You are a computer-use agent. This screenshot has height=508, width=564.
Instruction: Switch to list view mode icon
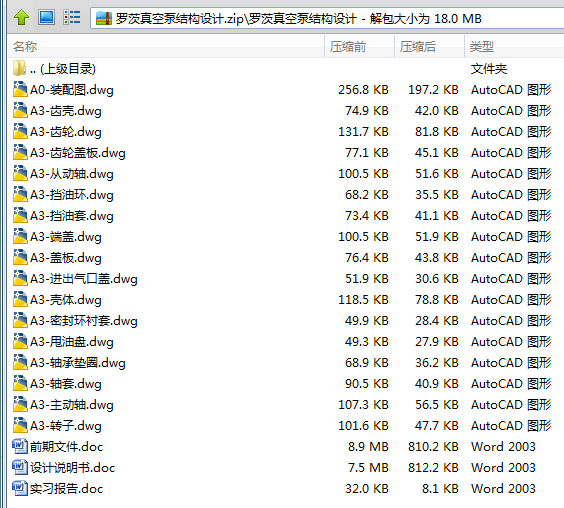[72, 17]
